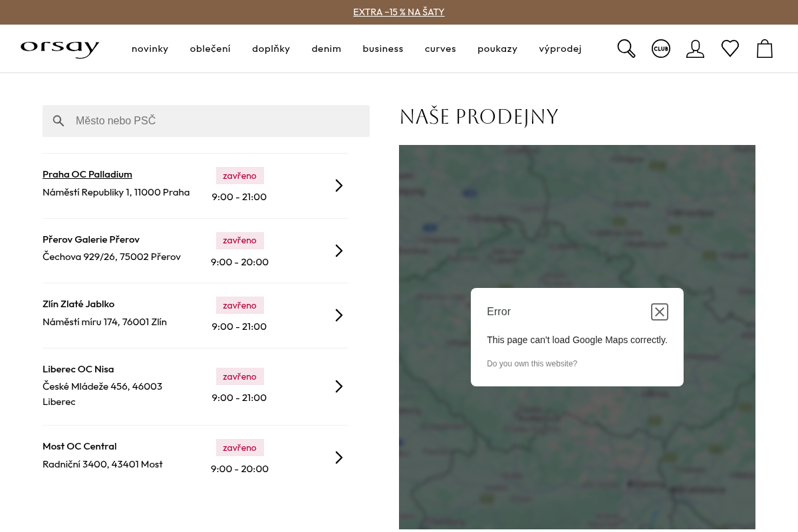The image size is (798, 532).
Task: Expand Praha OC Palladium store details arrow
Action: [x=339, y=186]
